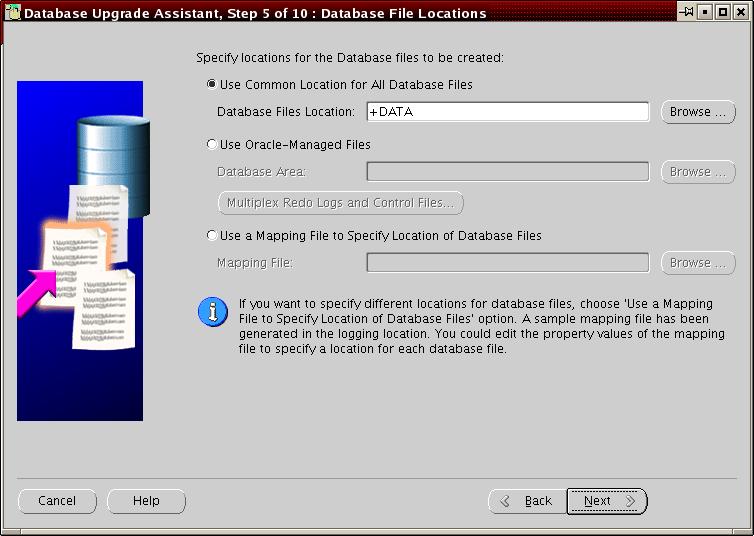Click Browse next to Mapping File
This screenshot has width=754, height=536.
[x=698, y=263]
